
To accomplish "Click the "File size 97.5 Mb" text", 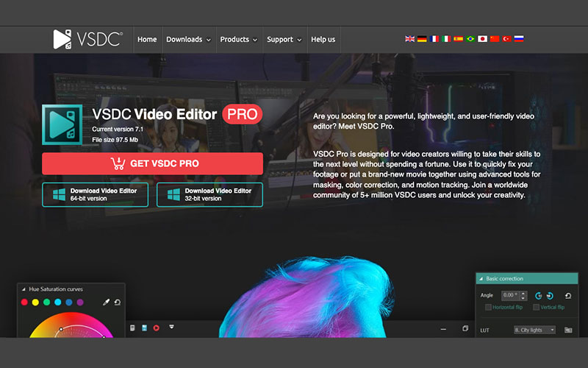I will [115, 140].
